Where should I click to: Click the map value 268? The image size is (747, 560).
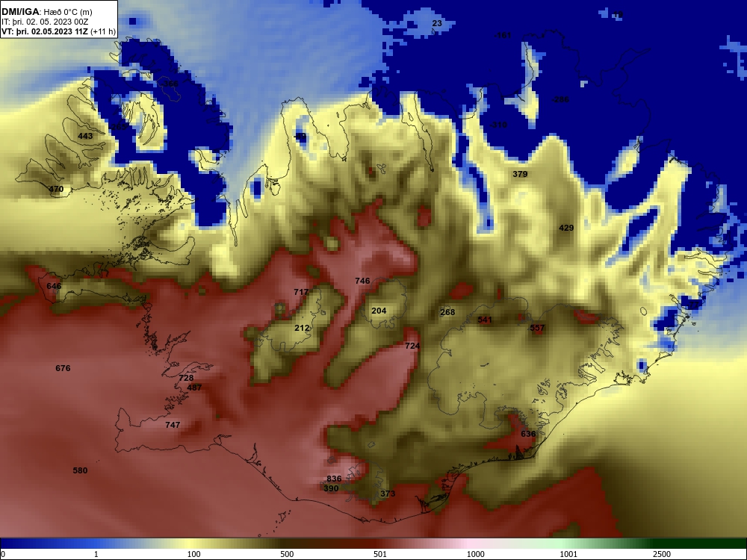[447, 312]
